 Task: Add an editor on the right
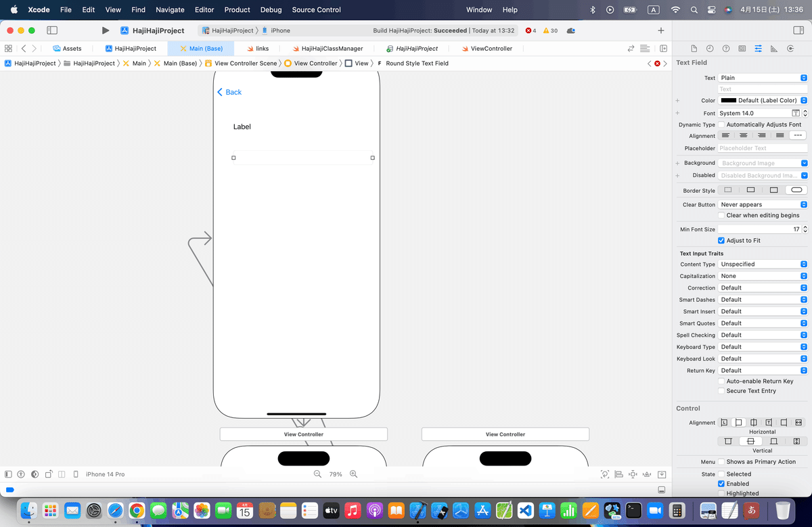664,49
